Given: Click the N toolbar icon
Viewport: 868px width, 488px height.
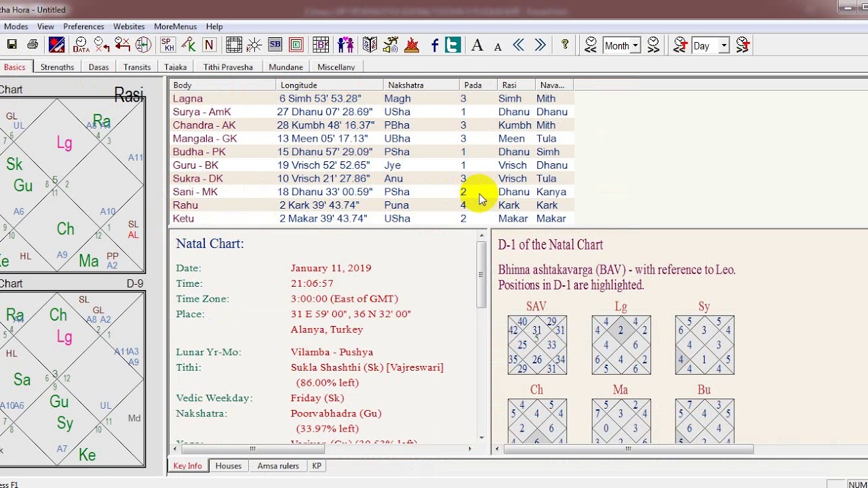Looking at the screenshot, I should click(209, 45).
